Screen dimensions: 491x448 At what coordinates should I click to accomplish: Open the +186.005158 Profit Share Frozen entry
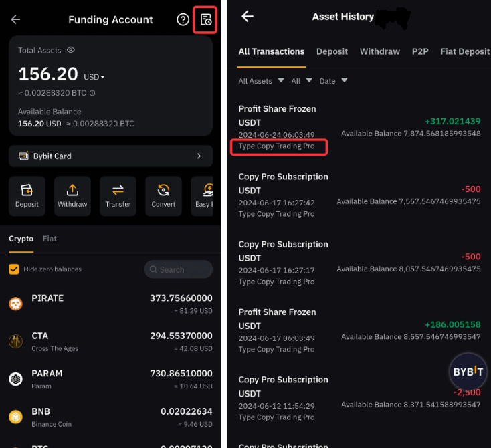click(x=359, y=330)
